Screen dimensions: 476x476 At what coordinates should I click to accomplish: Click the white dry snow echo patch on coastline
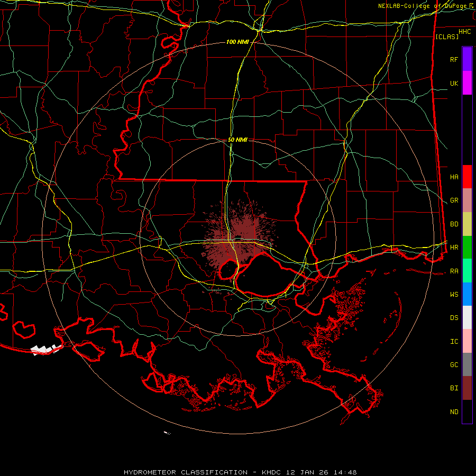point(46,350)
